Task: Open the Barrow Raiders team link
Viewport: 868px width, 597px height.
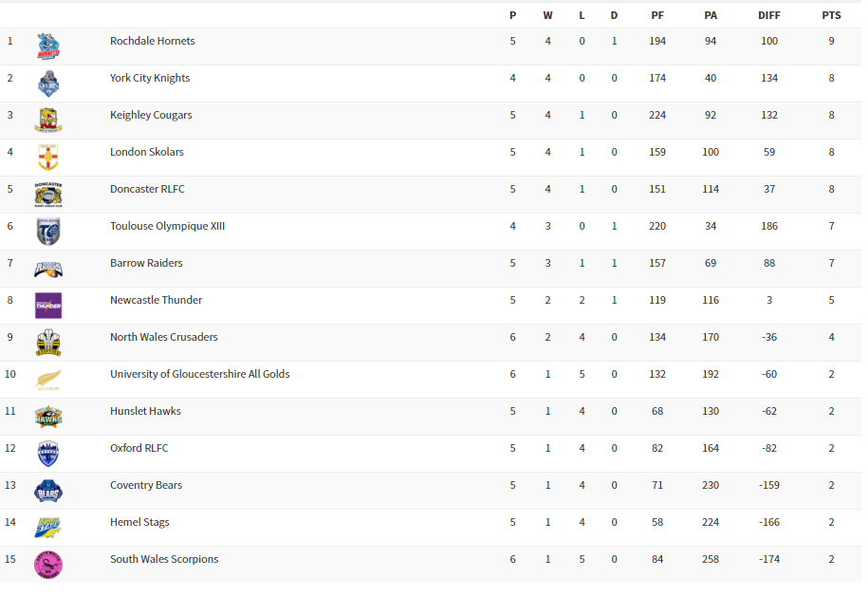Action: point(146,263)
